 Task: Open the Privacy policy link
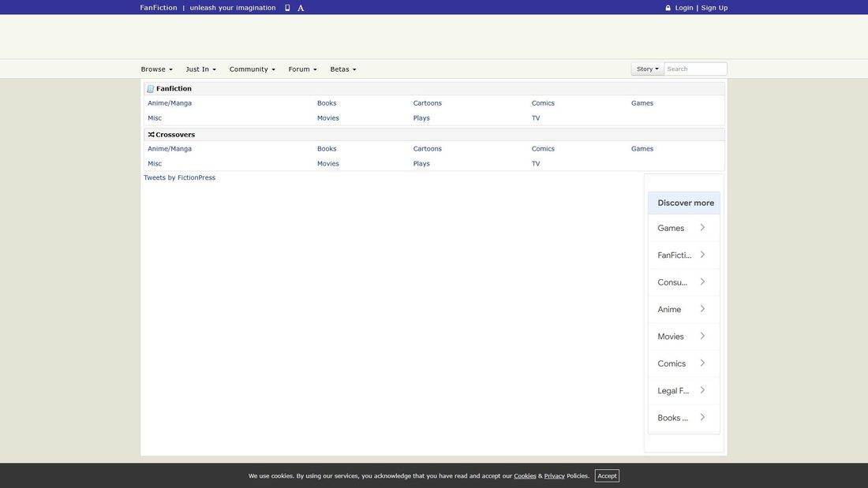[554, 476]
